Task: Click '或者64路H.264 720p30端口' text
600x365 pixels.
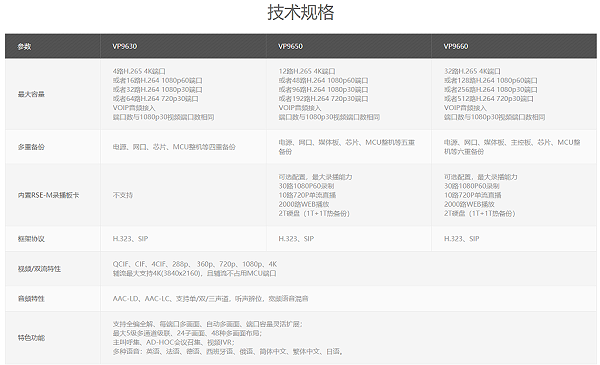Action: [x=155, y=99]
